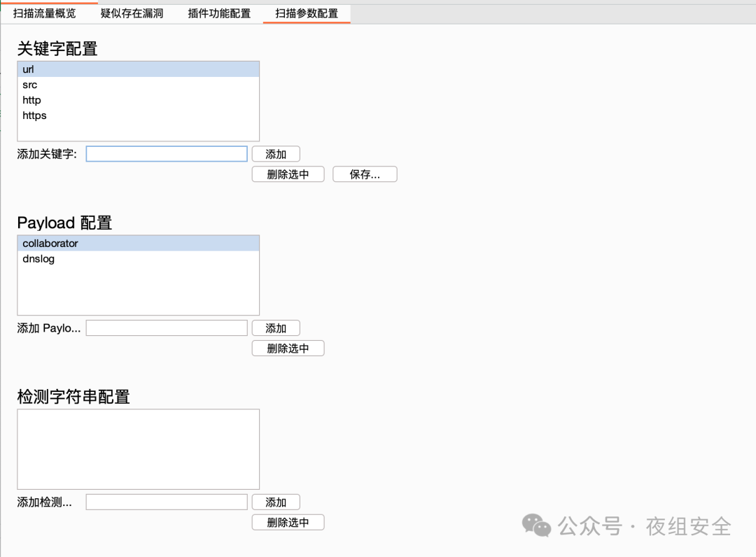Open the 疑似存在漏洞 tab
The width and height of the screenshot is (756, 557).
(132, 13)
